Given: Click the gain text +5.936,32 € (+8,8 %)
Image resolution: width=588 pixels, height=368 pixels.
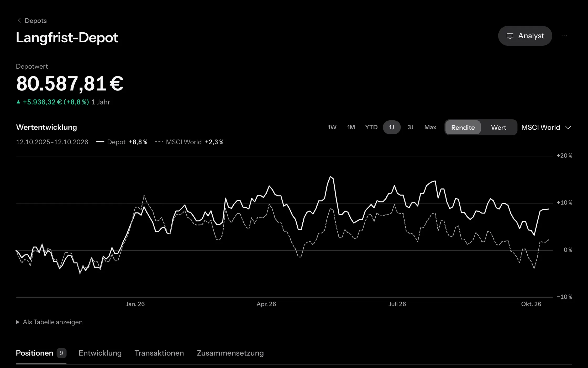Looking at the screenshot, I should pos(56,102).
